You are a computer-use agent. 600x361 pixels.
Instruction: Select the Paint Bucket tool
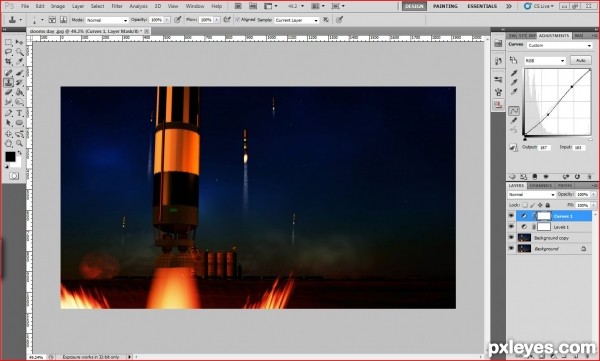click(20, 92)
